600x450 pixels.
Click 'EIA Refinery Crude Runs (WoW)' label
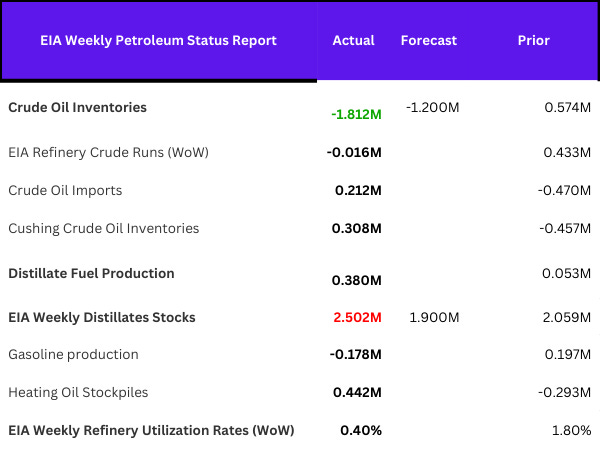pyautogui.click(x=108, y=153)
